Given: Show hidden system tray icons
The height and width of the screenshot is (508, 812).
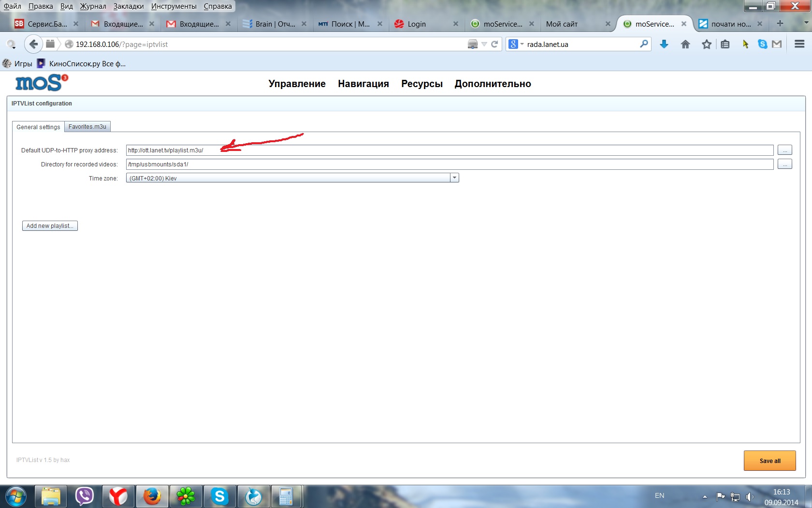Looking at the screenshot, I should coord(705,496).
